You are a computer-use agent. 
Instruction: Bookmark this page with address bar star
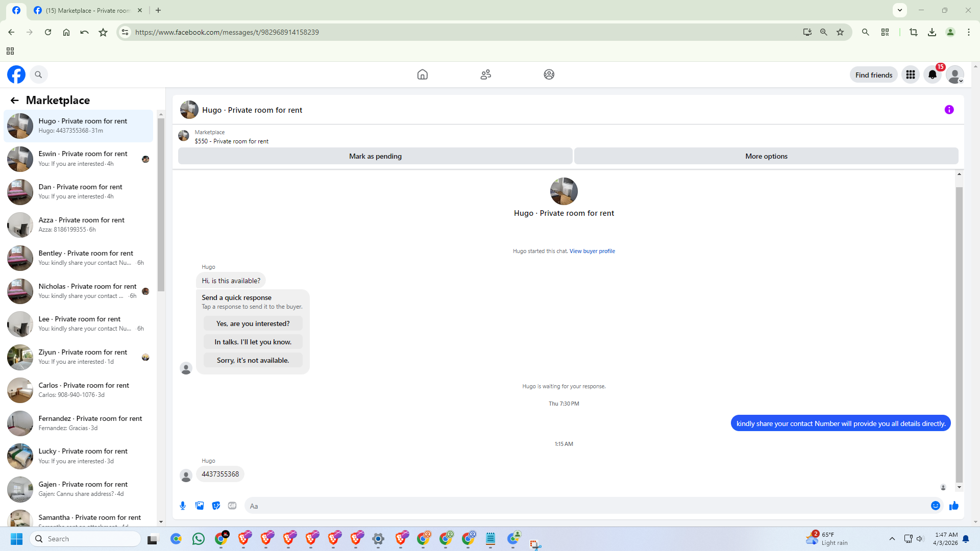coord(840,32)
